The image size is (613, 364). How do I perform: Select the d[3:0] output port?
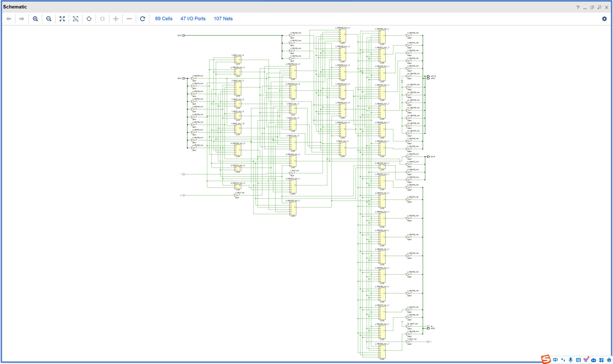(x=428, y=156)
